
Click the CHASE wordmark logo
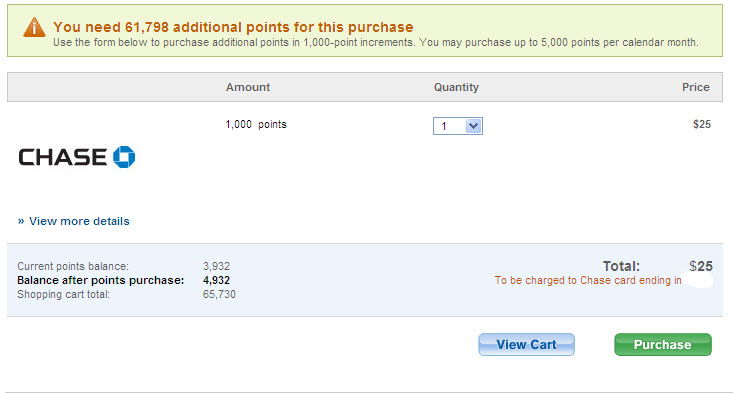coord(62,157)
